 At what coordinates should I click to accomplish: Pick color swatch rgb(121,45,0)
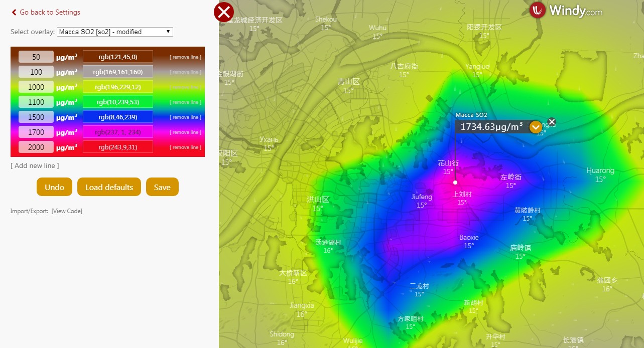pyautogui.click(x=118, y=57)
